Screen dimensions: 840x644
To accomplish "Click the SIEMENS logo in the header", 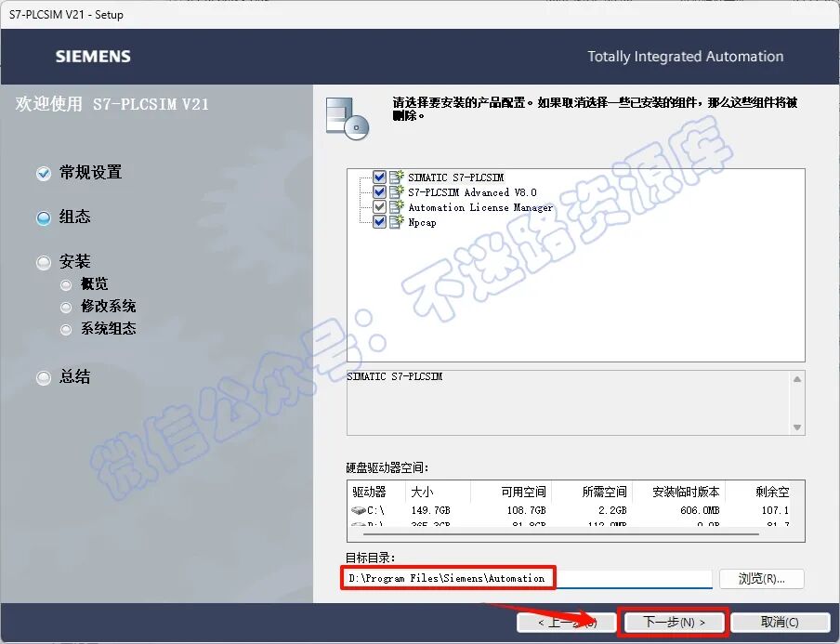I will [x=93, y=57].
